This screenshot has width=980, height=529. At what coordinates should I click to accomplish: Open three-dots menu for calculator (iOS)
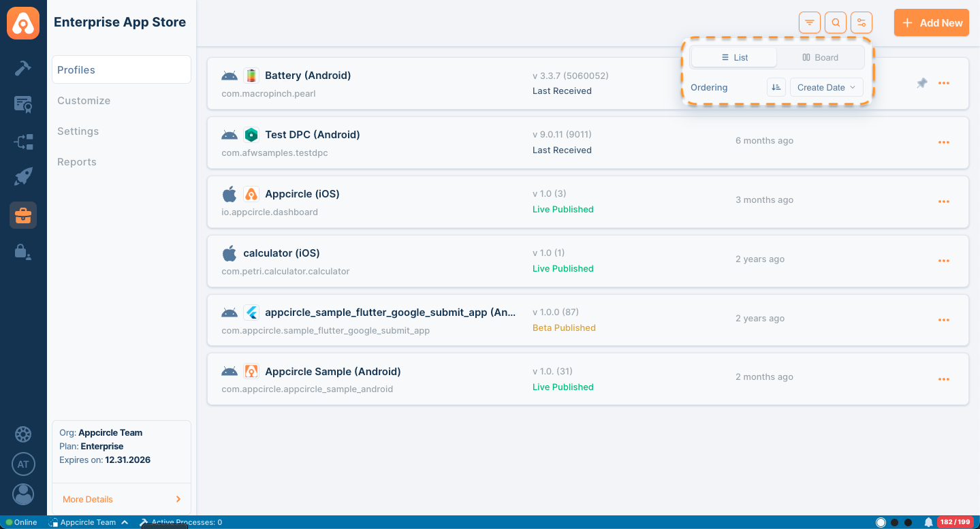pyautogui.click(x=944, y=261)
